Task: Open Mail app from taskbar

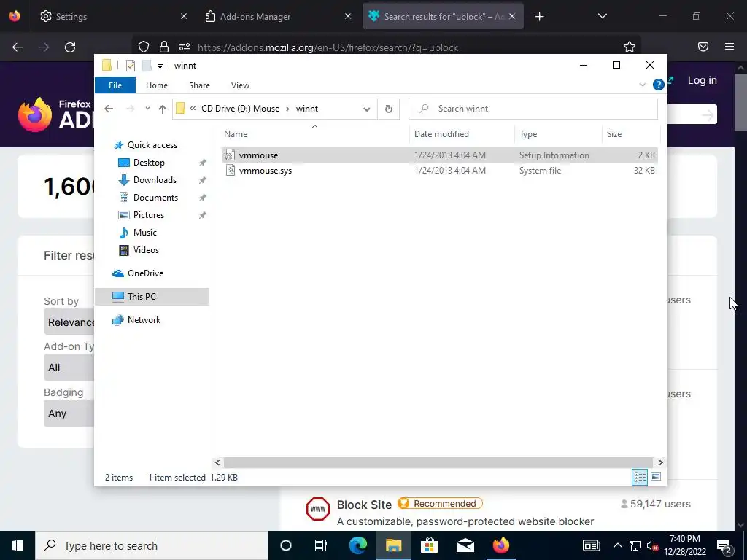Action: tap(465, 545)
